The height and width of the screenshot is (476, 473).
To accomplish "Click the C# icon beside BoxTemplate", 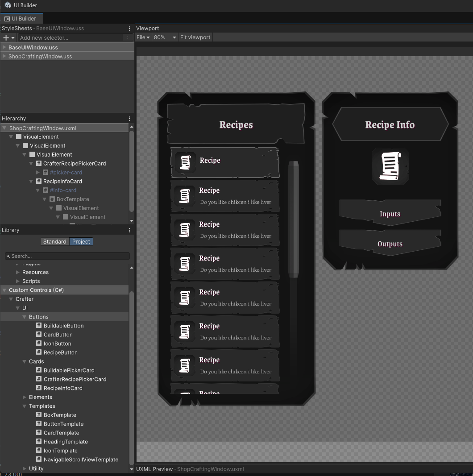I will 38,415.
